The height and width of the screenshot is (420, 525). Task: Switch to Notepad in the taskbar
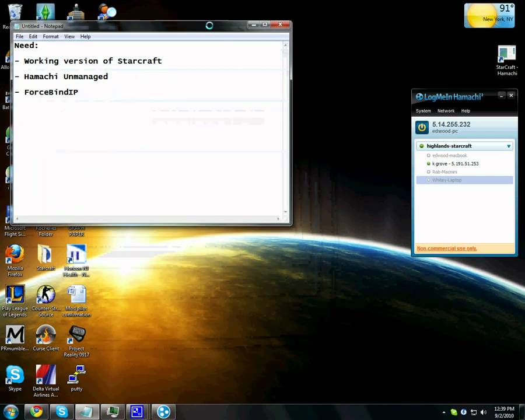coord(87,412)
